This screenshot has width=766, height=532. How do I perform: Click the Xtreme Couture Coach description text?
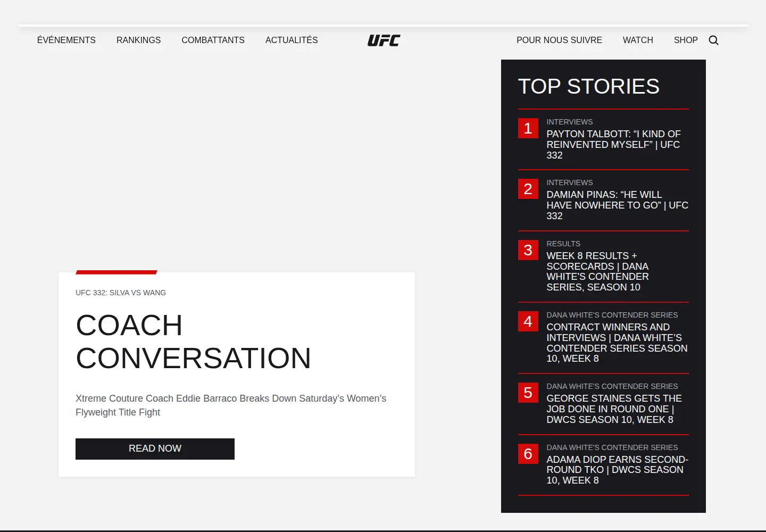(x=231, y=405)
